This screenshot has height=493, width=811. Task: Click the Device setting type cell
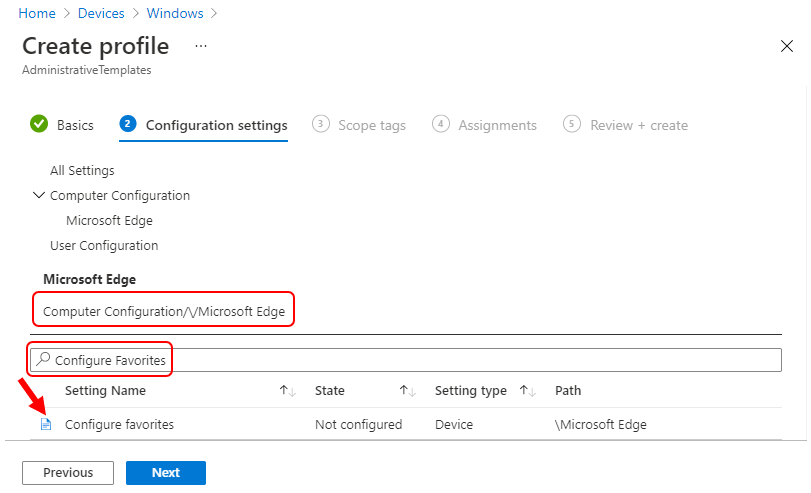454,425
